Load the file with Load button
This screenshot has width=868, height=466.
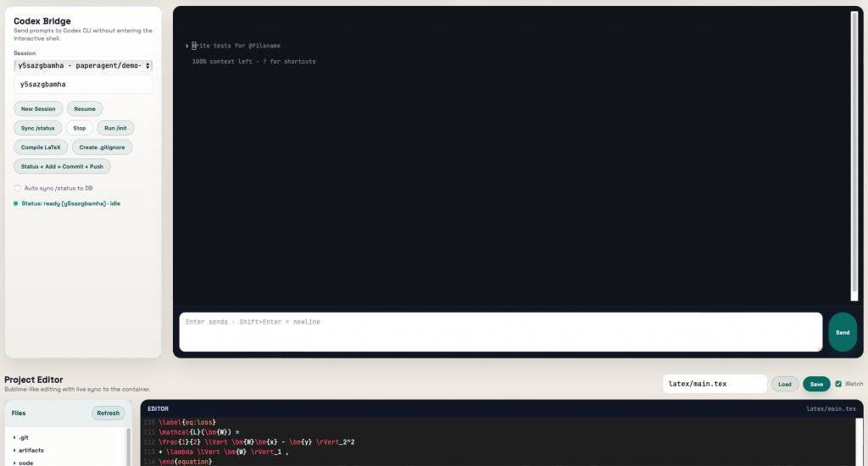coord(784,384)
